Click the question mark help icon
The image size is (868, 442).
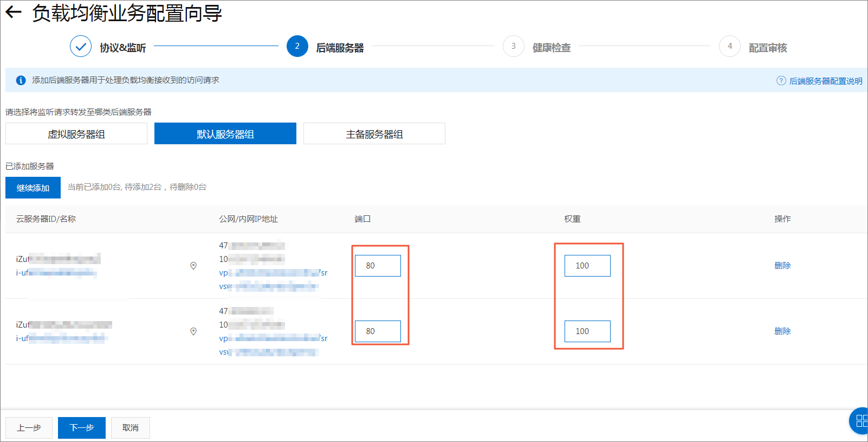(781, 81)
